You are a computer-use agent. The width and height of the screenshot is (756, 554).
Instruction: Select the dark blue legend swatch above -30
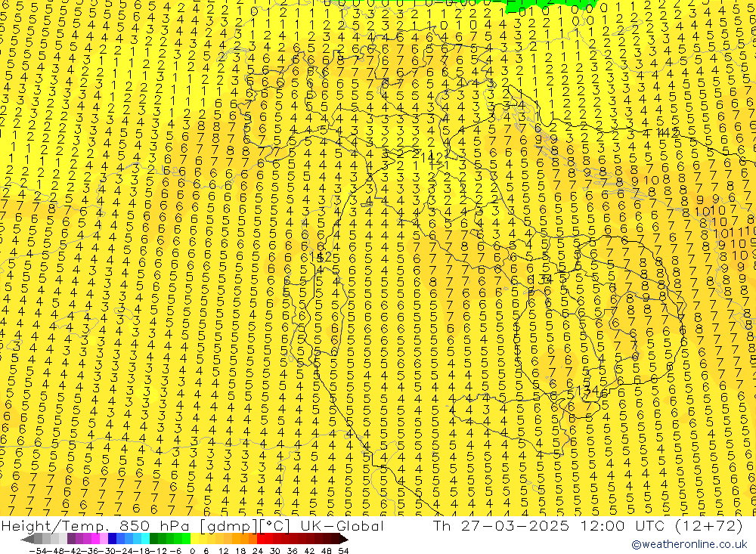tap(112, 539)
